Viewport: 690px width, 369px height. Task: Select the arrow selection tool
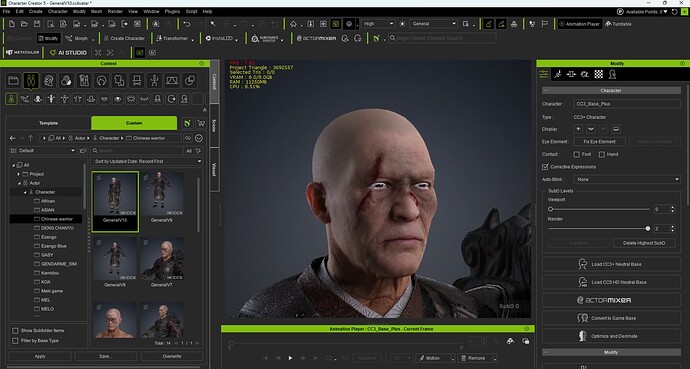click(213, 24)
